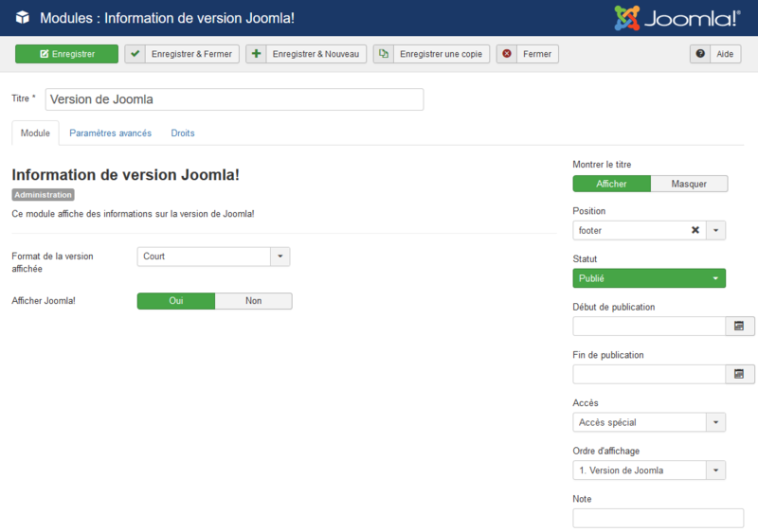Switch to the Droits tab

183,133
